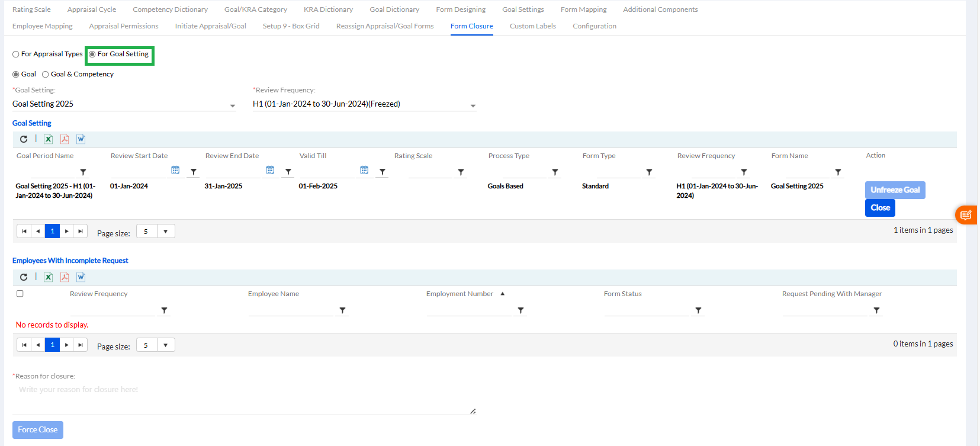Select the For Appraisal Types radio
Screen dimensions: 980x446
pyautogui.click(x=16, y=54)
